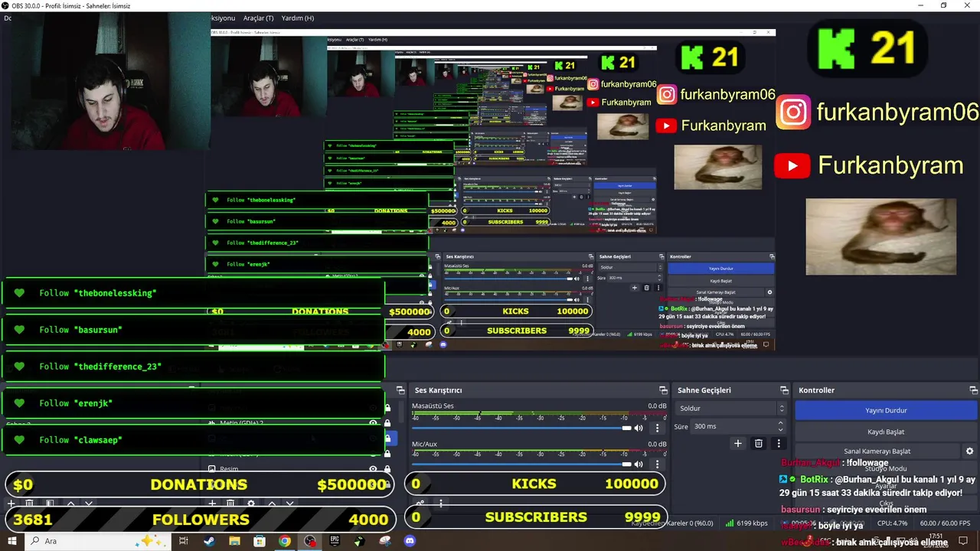The height and width of the screenshot is (551, 980).
Task: Open the Soldur transition dropdown
Action: tap(730, 409)
